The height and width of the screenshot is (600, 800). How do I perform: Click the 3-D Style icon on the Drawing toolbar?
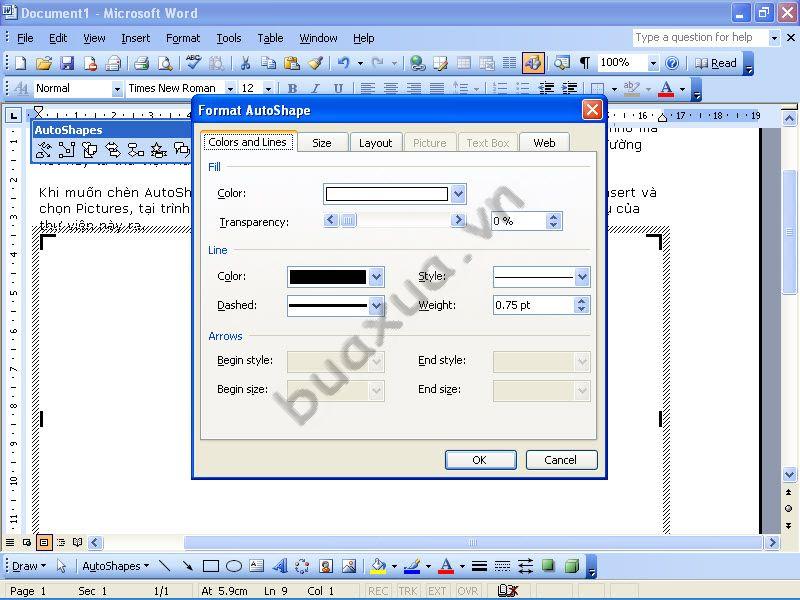click(572, 566)
